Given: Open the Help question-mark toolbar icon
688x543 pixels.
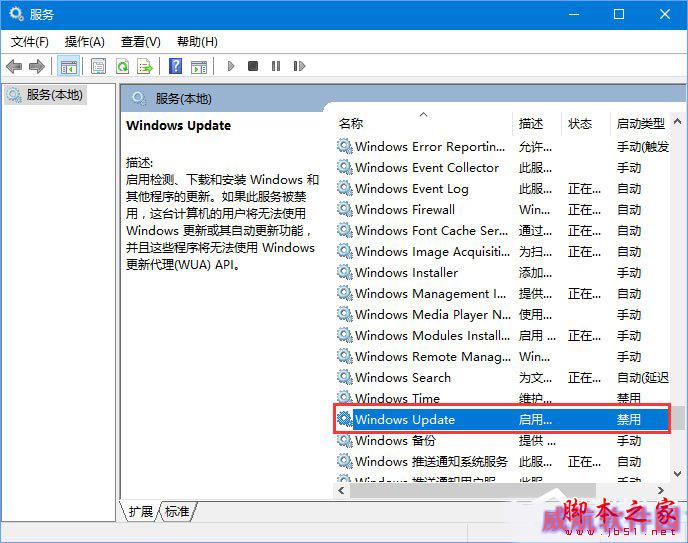Looking at the screenshot, I should [x=176, y=66].
